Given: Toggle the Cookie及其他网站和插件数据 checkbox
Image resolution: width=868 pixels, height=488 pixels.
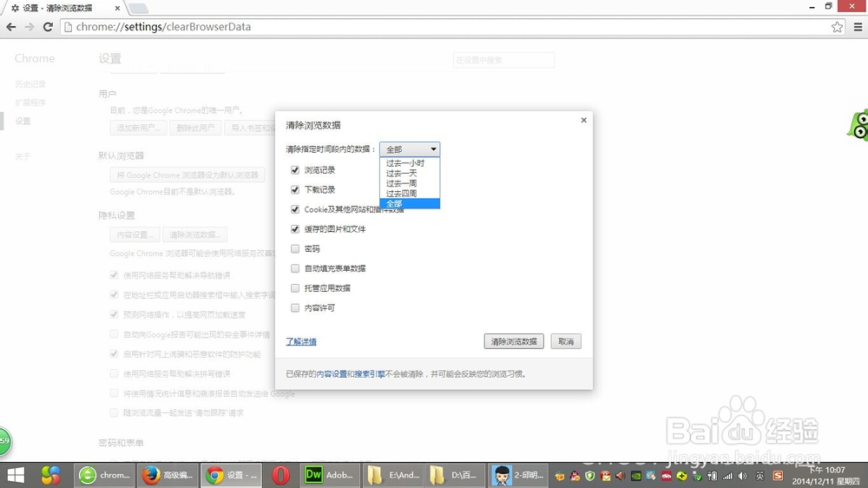Looking at the screenshot, I should point(295,209).
